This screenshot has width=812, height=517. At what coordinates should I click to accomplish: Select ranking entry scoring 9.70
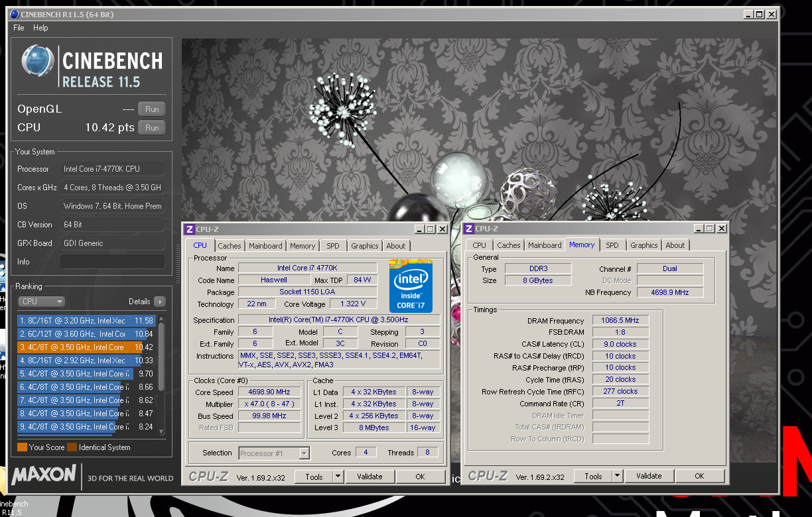[86, 374]
